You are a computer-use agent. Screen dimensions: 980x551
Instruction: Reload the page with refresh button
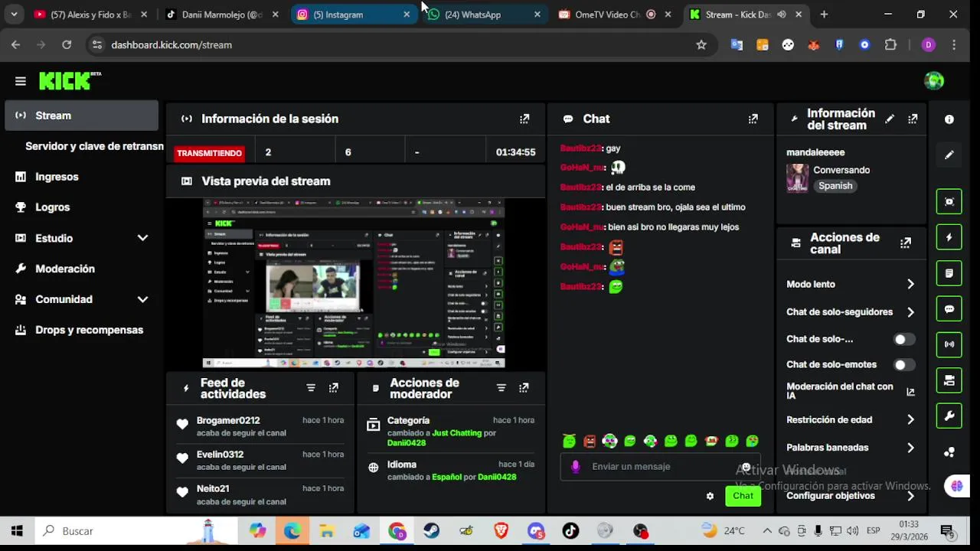(x=67, y=45)
